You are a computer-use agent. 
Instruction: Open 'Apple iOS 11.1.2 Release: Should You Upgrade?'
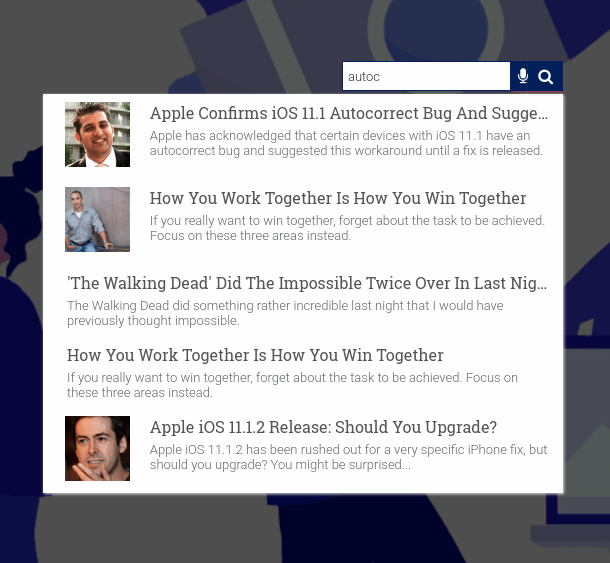pos(323,427)
